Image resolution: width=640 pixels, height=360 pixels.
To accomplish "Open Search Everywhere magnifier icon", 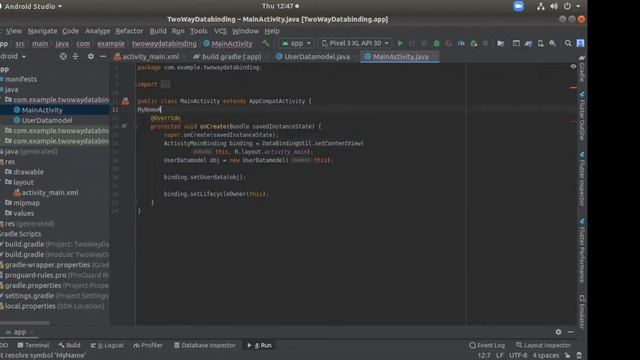I will [568, 43].
